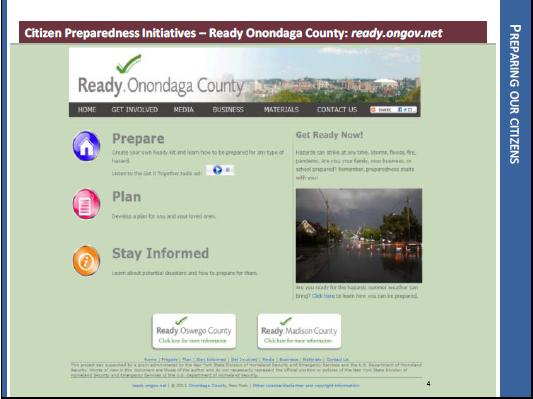Click the blue house Prepare icon

[x=86, y=146]
